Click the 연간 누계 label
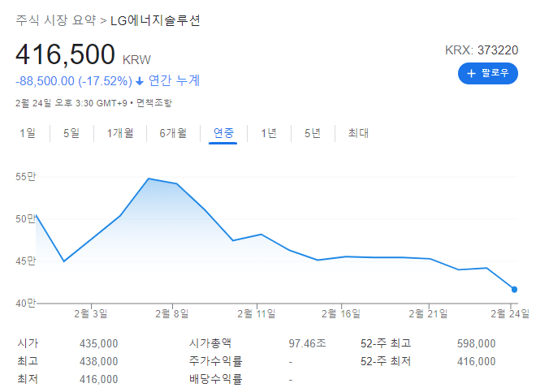The width and height of the screenshot is (536, 392). 174,80
